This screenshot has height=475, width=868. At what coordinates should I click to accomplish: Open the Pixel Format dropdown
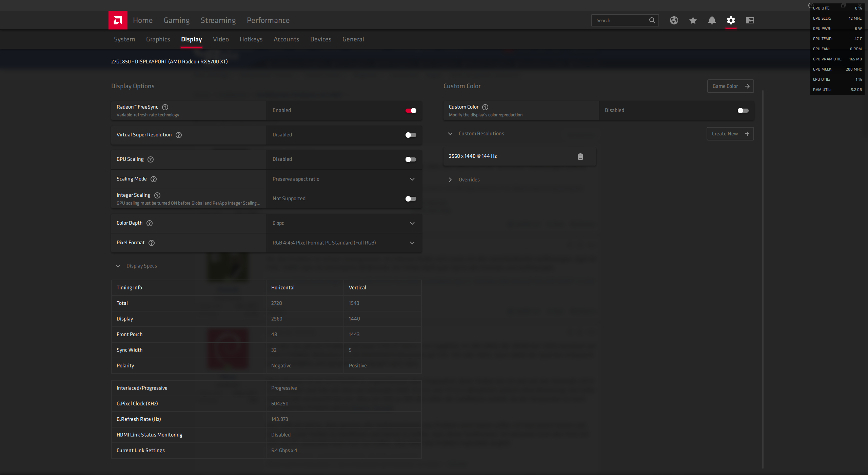(344, 243)
